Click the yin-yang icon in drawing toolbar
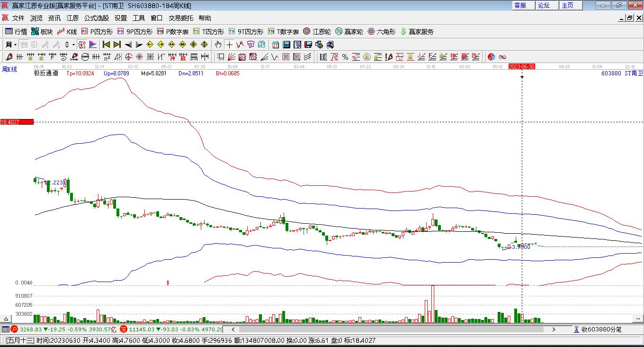 pos(492,57)
